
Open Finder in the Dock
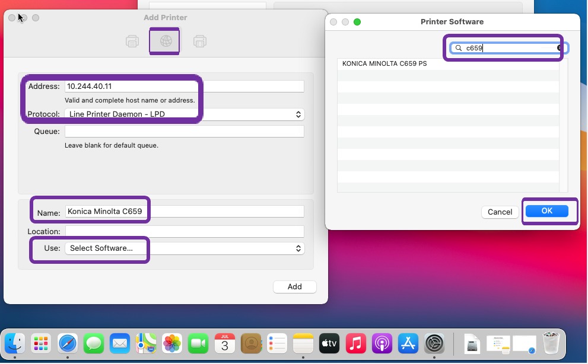pyautogui.click(x=15, y=343)
